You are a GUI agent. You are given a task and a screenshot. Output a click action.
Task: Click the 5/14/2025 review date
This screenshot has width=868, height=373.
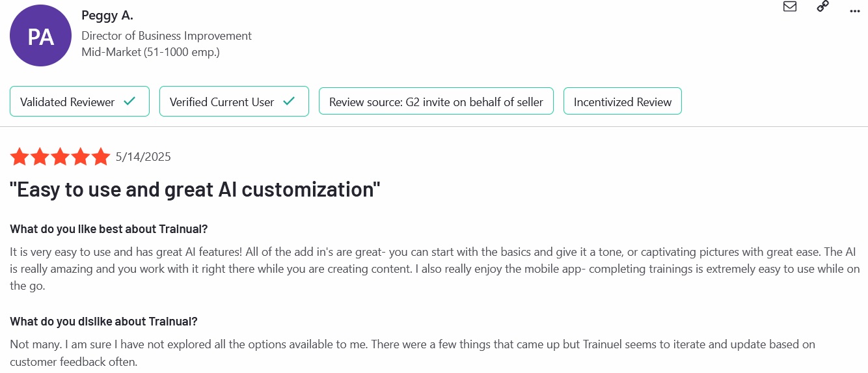point(143,157)
